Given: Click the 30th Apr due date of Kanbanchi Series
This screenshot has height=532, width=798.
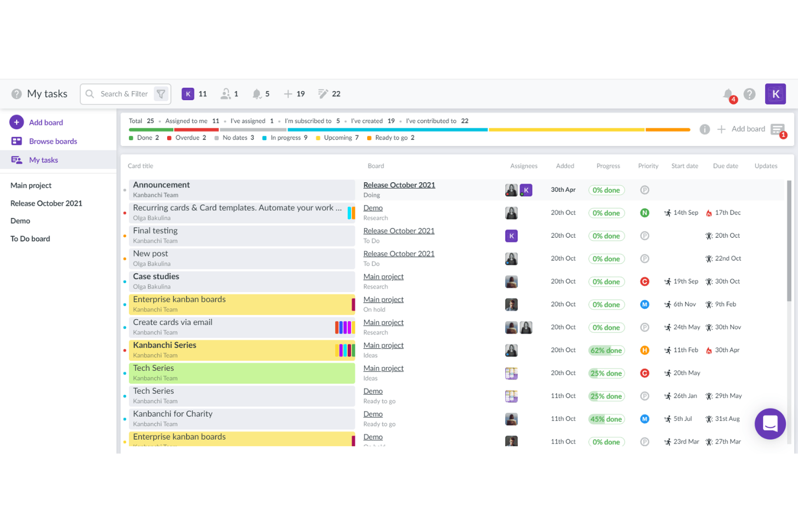Looking at the screenshot, I should pyautogui.click(x=727, y=350).
